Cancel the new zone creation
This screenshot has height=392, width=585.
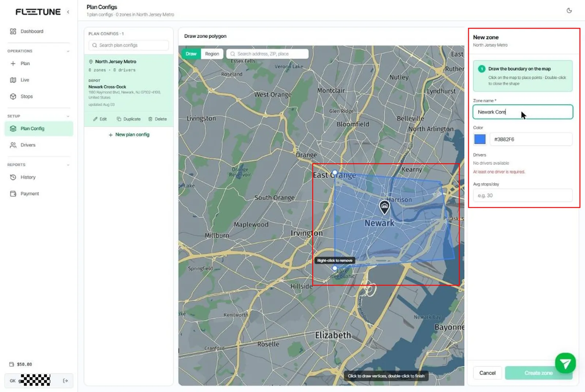[x=487, y=373]
